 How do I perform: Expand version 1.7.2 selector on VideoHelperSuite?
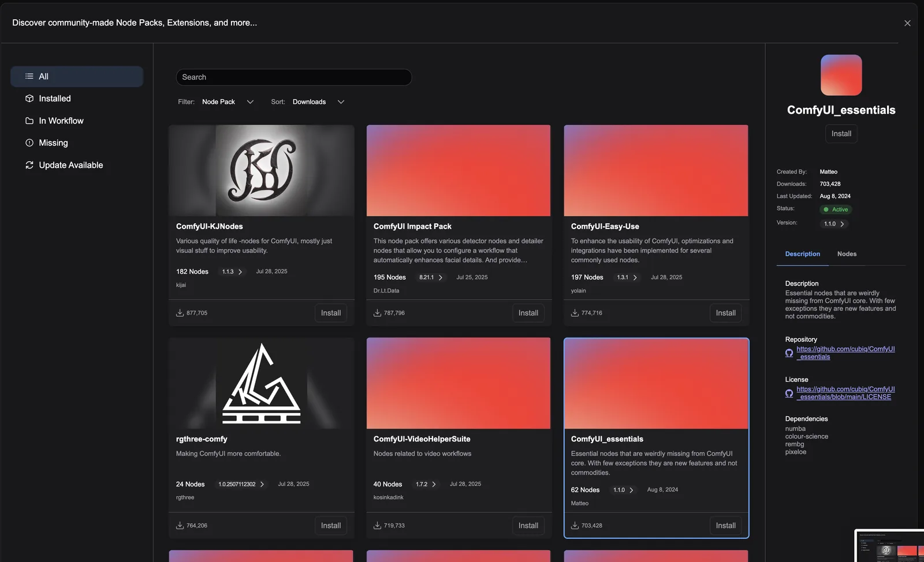point(426,484)
